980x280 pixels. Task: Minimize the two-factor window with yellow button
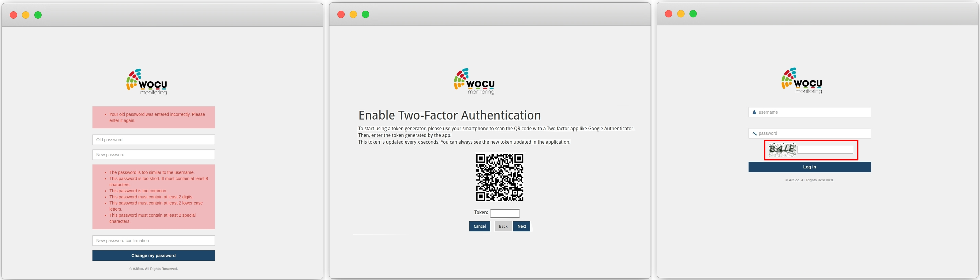(x=353, y=14)
